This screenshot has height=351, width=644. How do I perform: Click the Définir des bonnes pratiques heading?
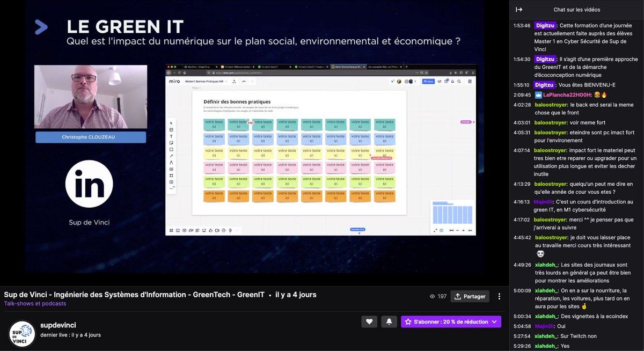(x=237, y=101)
